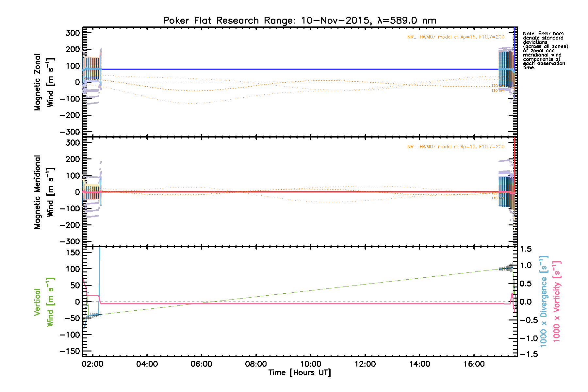The height and width of the screenshot is (392, 588).
Task: Select the Magnetic Zonal Wind axis label
Action: [x=44, y=82]
